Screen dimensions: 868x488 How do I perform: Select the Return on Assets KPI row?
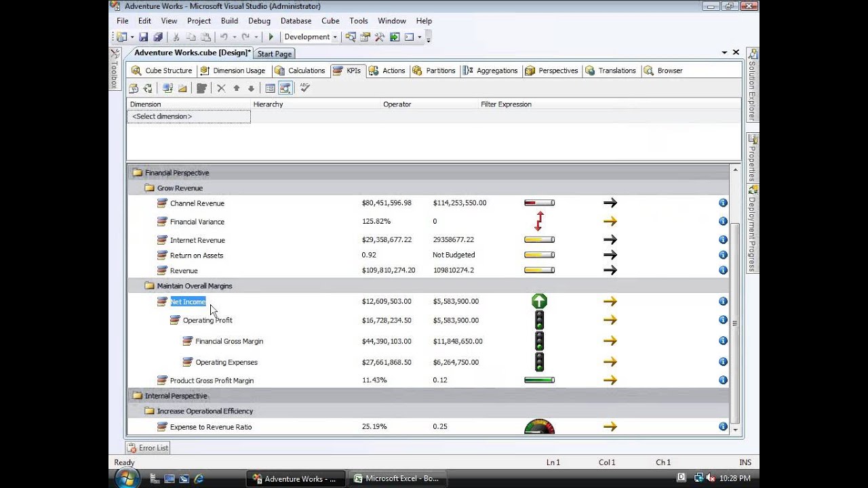(428, 256)
